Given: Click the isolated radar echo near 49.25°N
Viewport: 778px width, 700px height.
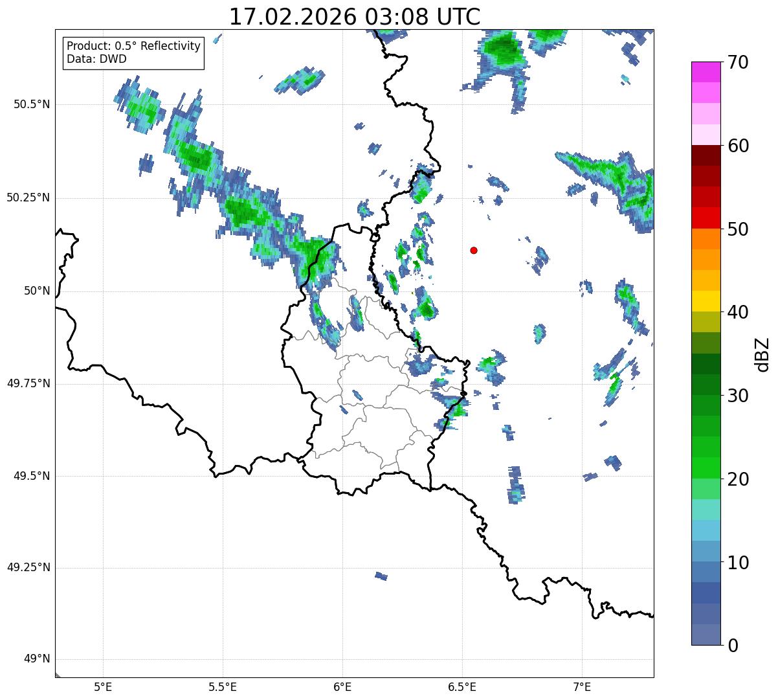Looking at the screenshot, I should [381, 576].
